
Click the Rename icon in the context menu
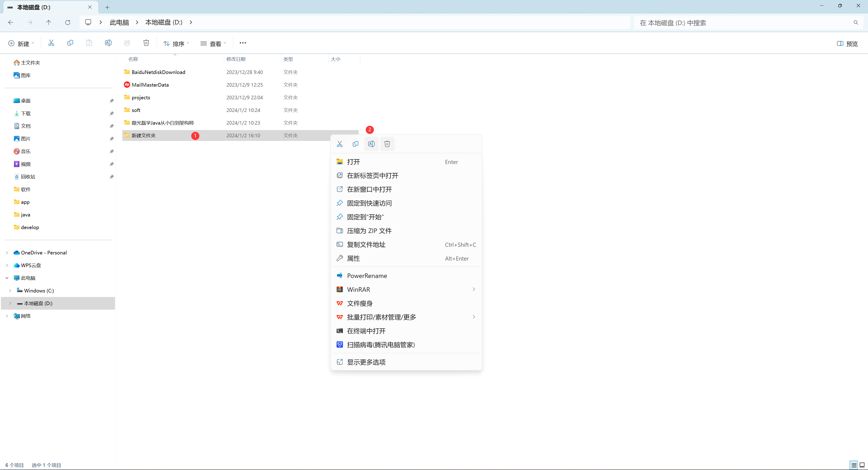(371, 144)
